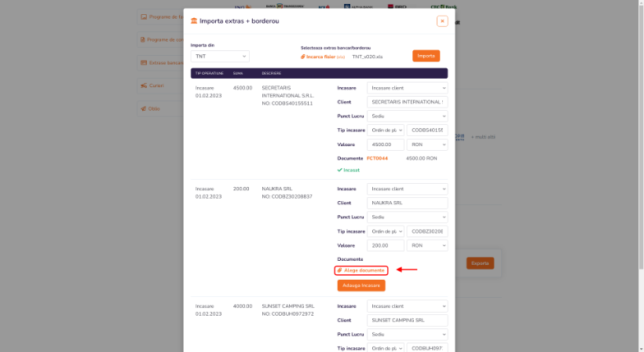This screenshot has height=352, width=644.
Task: Open Programe de contabilitate in background sidebar
Action: point(160,40)
